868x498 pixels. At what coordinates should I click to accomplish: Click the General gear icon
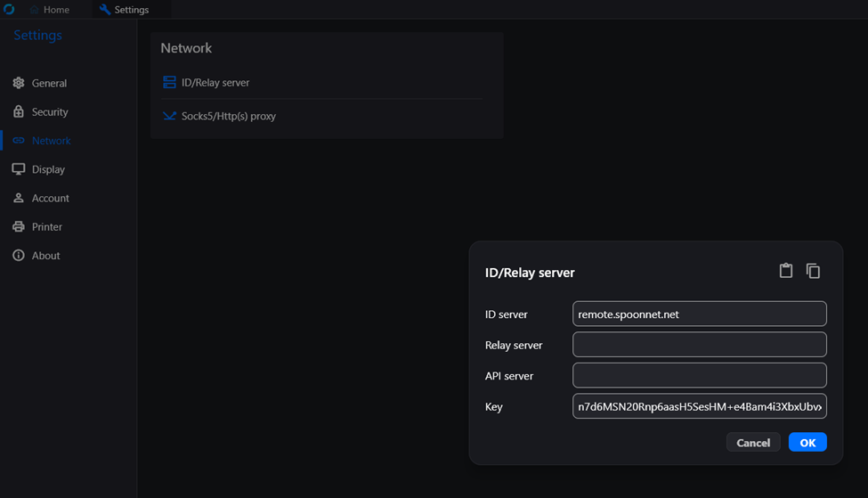tap(19, 83)
